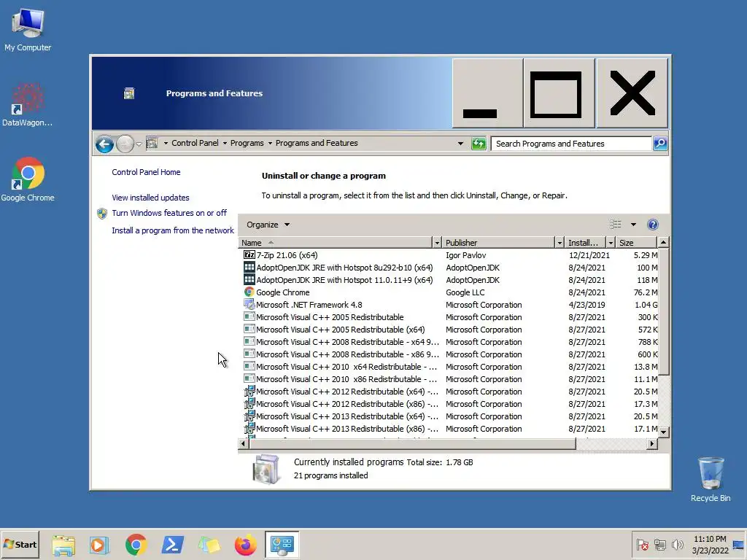The image size is (747, 560).
Task: Open Turn Windows features on or off
Action: [x=169, y=213]
